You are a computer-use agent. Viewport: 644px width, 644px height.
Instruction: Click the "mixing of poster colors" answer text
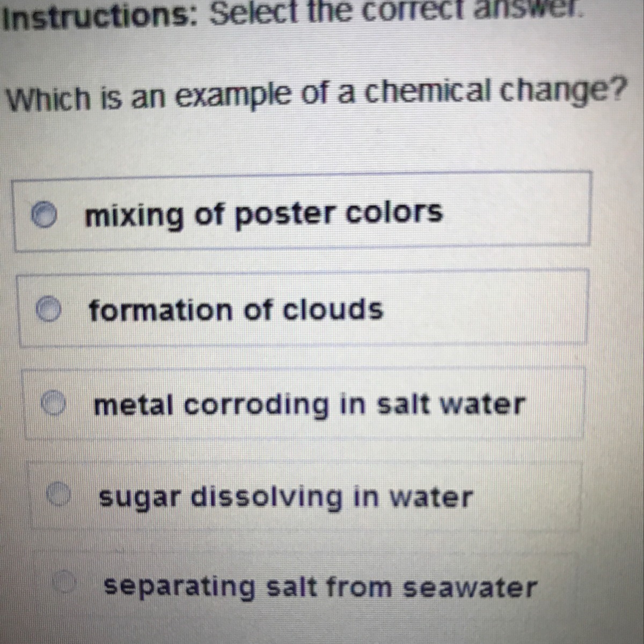click(264, 215)
